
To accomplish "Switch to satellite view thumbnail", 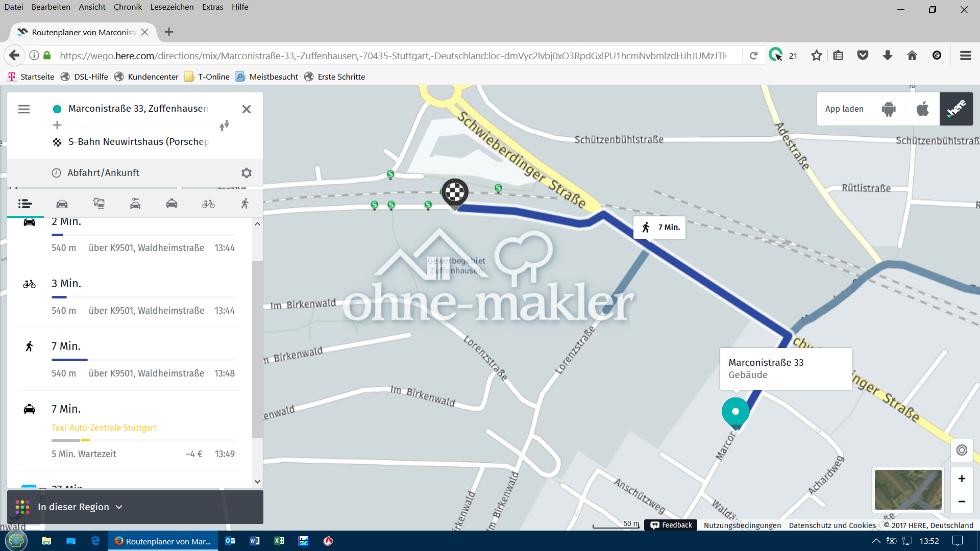I will [x=908, y=490].
